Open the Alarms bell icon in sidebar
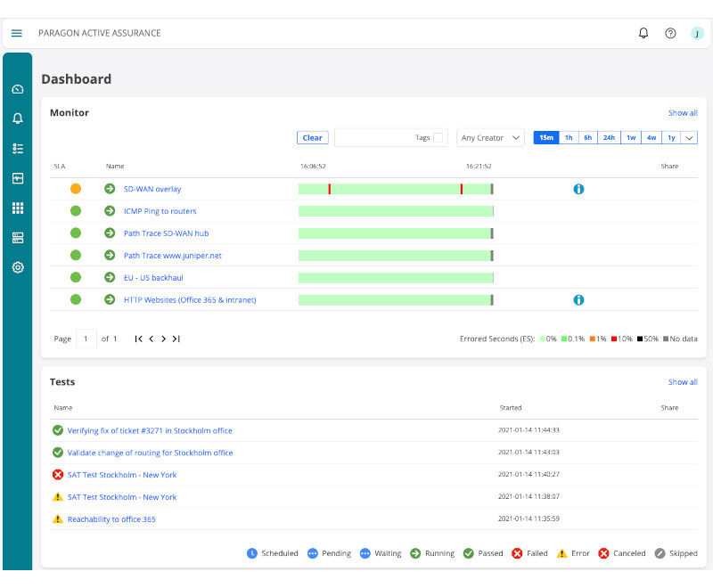713x588 pixels. tap(18, 118)
